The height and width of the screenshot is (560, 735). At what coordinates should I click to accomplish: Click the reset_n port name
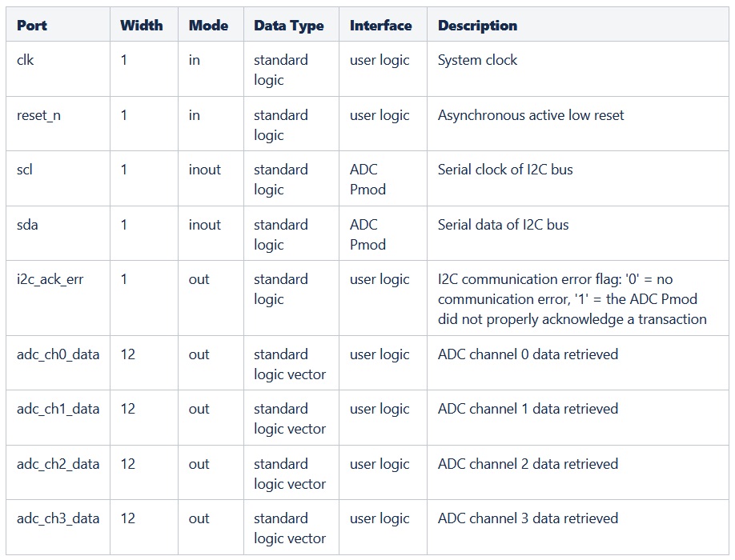pos(38,115)
